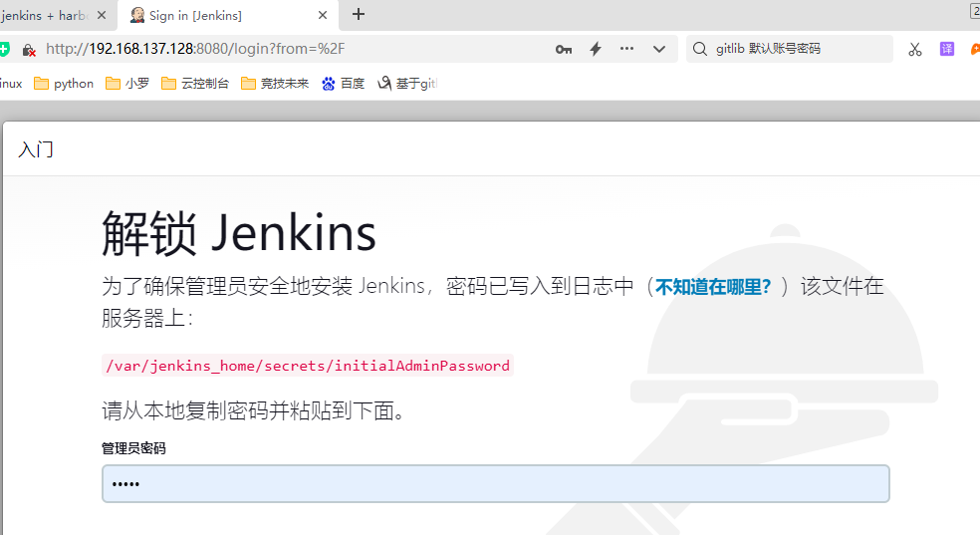Open the 基于git bookmark

pyautogui.click(x=407, y=83)
